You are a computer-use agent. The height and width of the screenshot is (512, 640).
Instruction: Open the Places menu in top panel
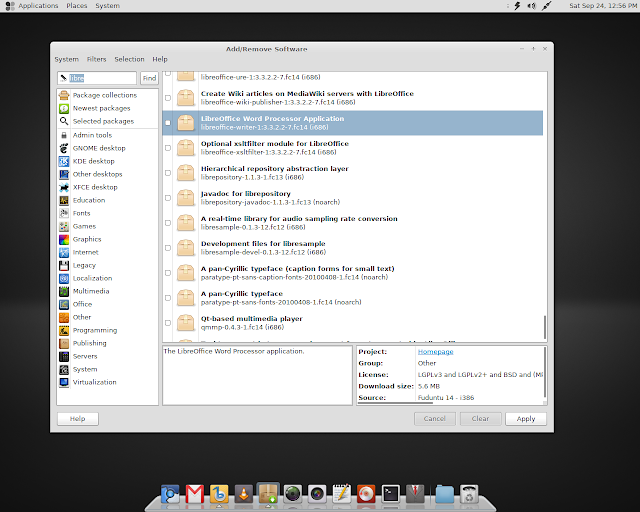tap(77, 6)
